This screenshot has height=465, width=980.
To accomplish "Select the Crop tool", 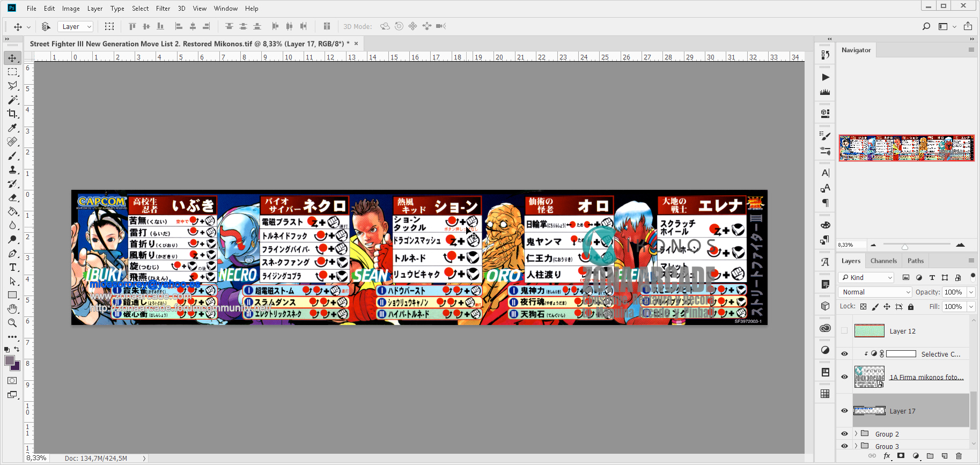I will [x=12, y=114].
